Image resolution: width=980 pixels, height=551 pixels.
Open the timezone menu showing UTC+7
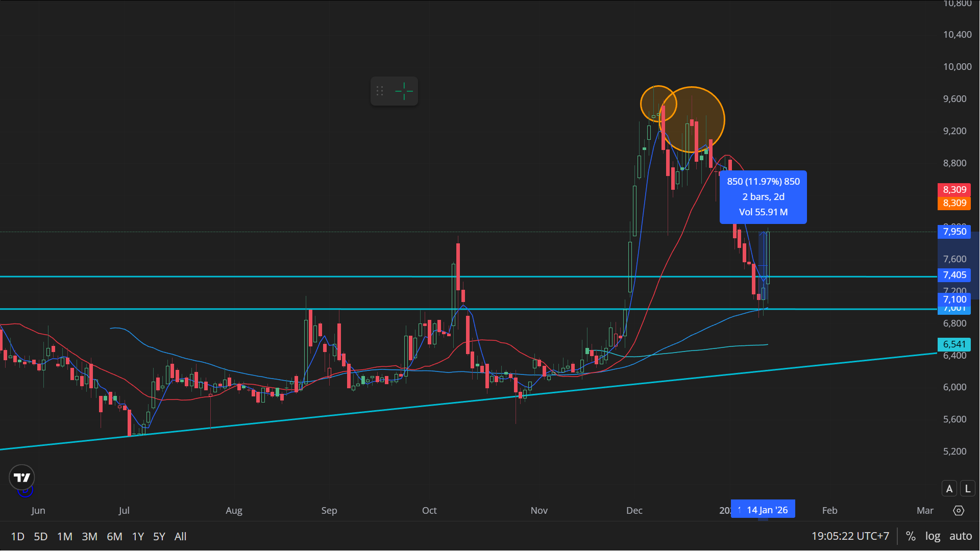[850, 536]
